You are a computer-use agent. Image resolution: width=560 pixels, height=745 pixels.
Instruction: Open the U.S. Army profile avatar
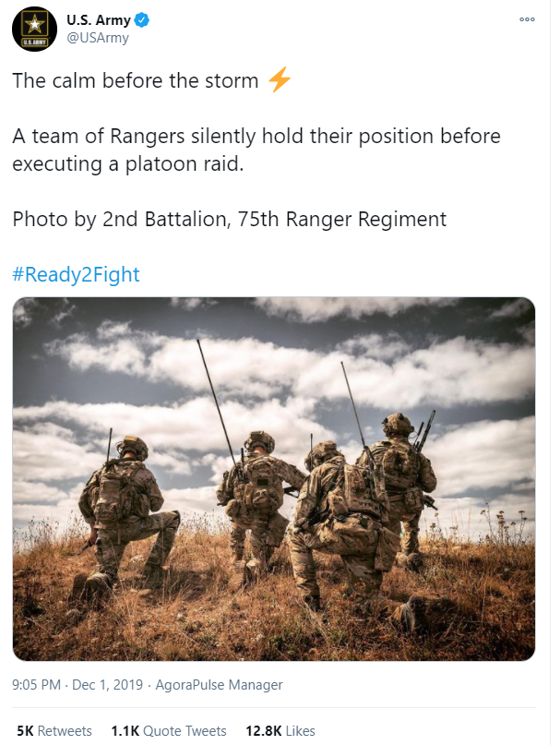click(34, 29)
